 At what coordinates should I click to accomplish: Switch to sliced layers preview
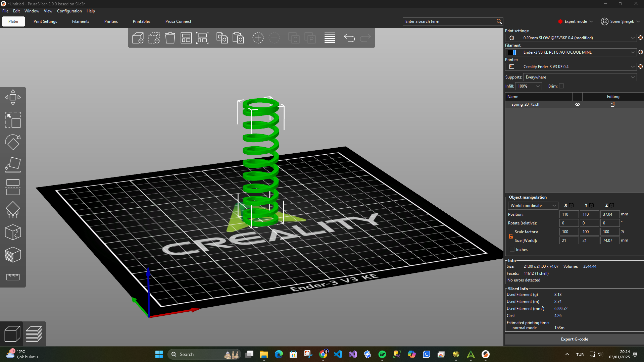click(34, 334)
